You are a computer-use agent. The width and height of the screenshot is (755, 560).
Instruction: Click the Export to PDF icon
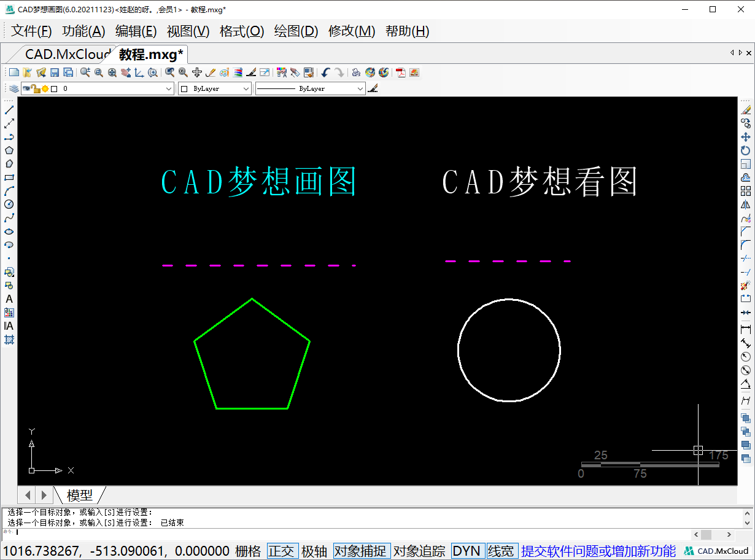click(x=400, y=72)
